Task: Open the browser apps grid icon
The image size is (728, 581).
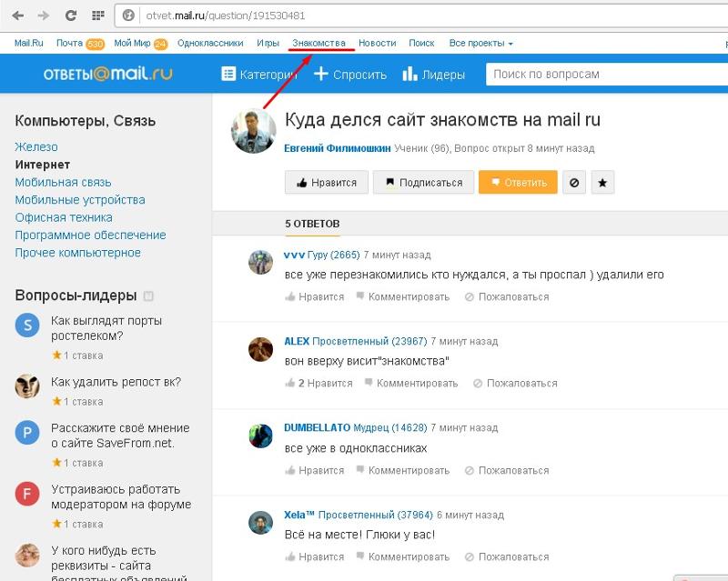Action: [x=98, y=15]
